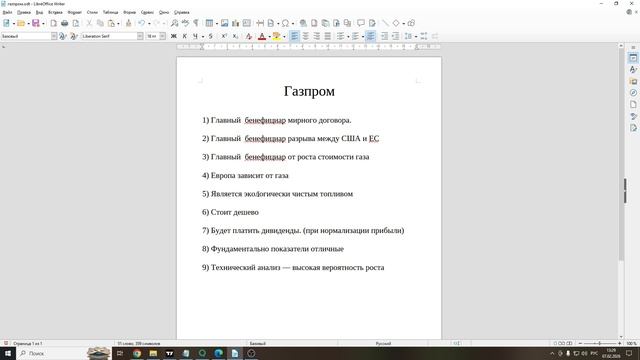Viewport: 640px width, 360px height.
Task: Open the undo history dropdown arrow
Action: [149, 24]
